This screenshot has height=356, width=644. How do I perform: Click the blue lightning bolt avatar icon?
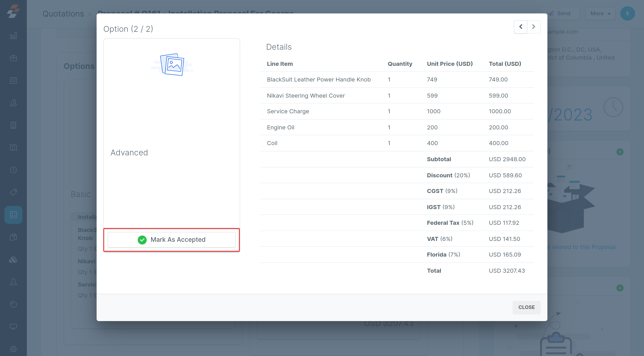tap(627, 13)
